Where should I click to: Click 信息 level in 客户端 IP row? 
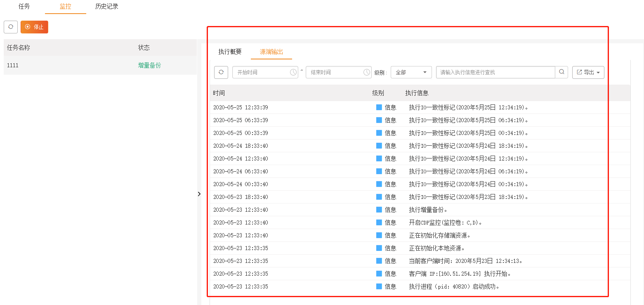click(390, 274)
